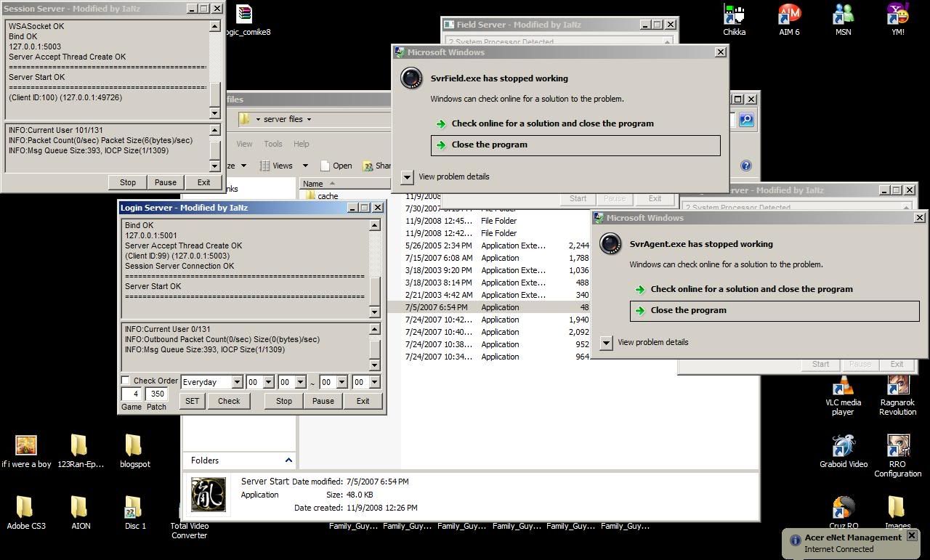Close the program for SvrField.exe
Screen dimensions: 930x560
click(x=489, y=145)
